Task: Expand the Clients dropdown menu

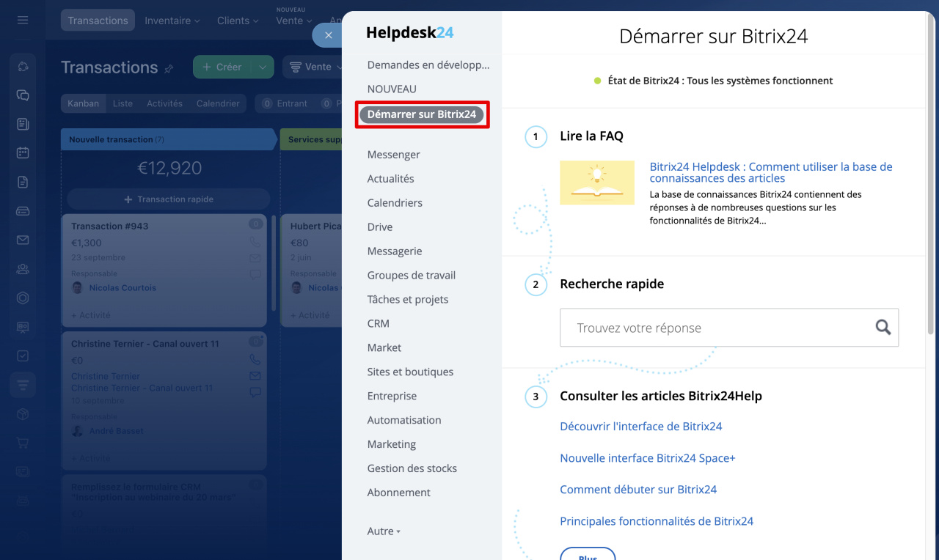Action: click(238, 21)
